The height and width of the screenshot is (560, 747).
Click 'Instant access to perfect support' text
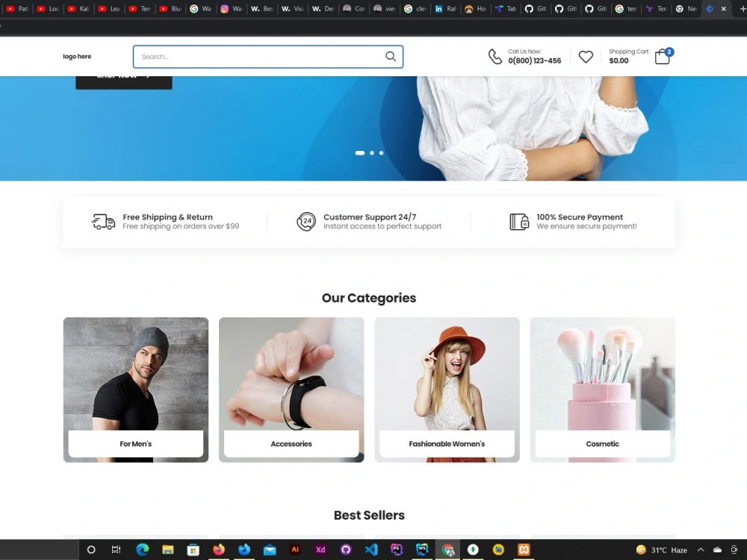pyautogui.click(x=382, y=226)
